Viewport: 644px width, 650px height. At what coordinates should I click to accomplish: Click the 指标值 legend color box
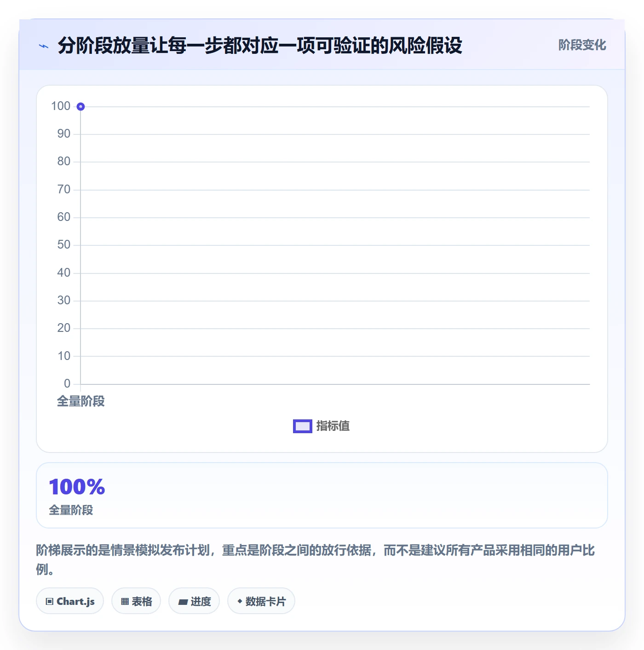coord(303,426)
